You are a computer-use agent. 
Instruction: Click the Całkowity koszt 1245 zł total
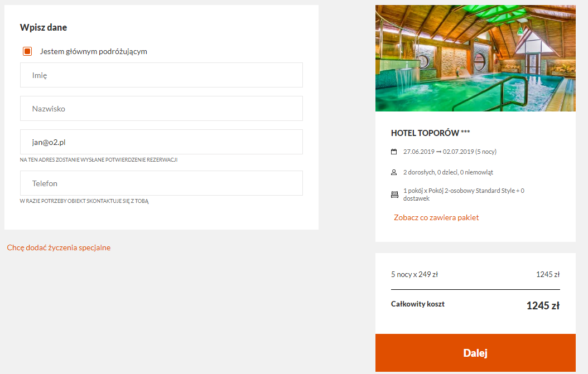(475, 305)
